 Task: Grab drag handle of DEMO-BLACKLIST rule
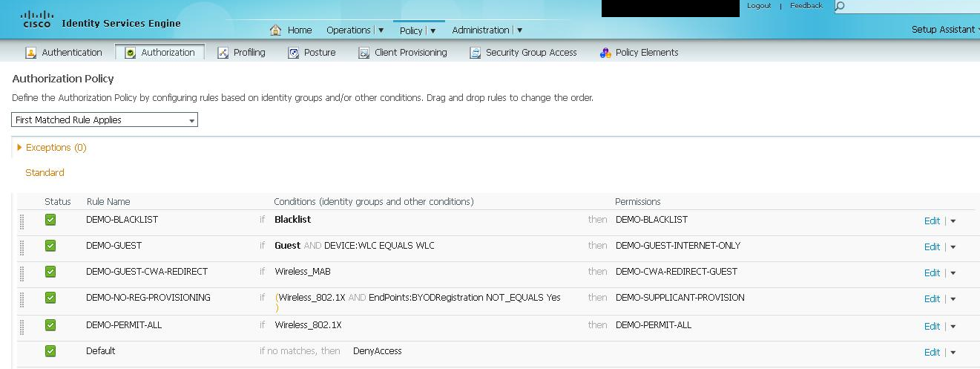[x=22, y=221]
